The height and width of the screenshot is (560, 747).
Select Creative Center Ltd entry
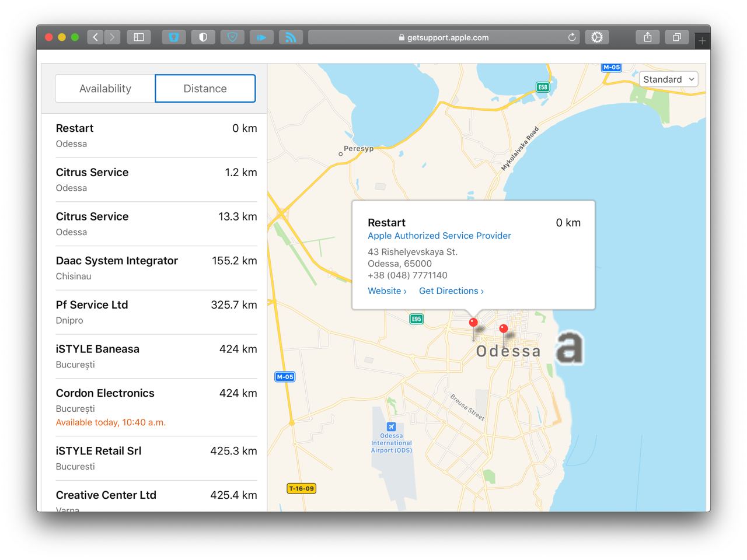coord(156,496)
